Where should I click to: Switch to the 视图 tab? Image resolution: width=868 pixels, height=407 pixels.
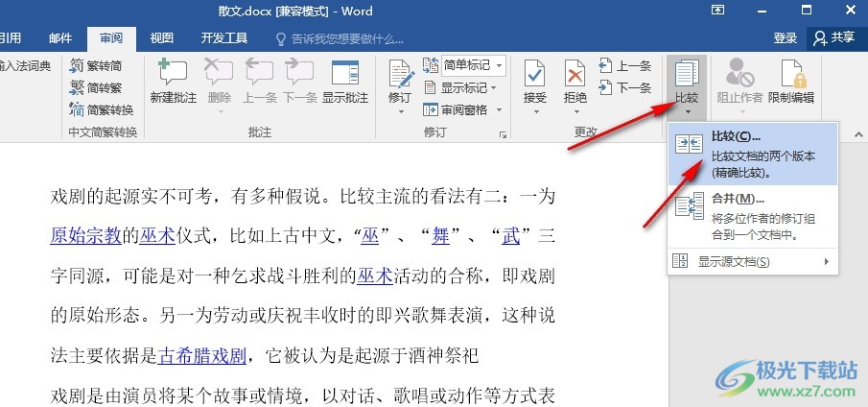(x=162, y=38)
